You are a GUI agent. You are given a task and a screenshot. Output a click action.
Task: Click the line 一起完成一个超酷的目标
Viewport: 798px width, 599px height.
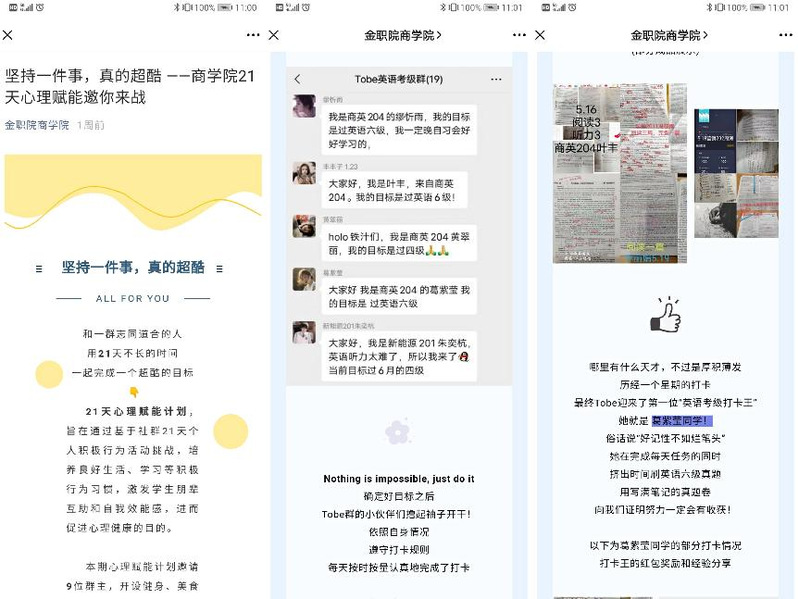point(133,373)
